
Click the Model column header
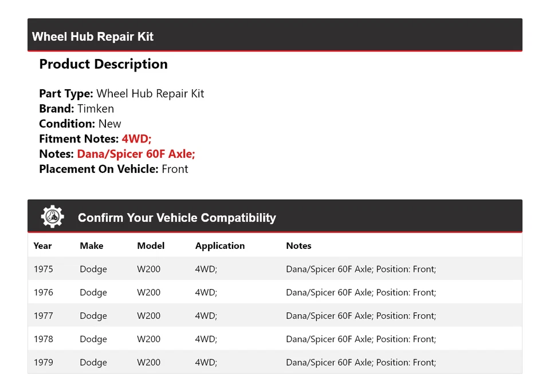(x=150, y=246)
